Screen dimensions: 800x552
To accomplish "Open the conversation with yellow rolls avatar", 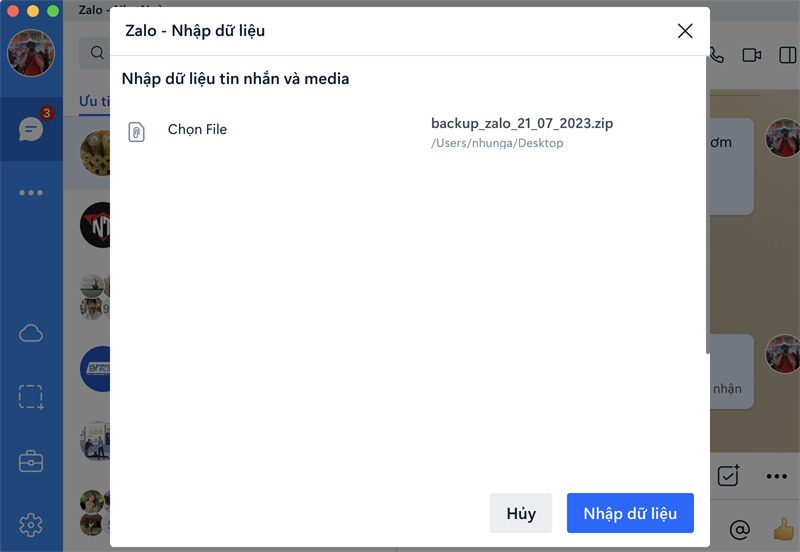I will click(95, 153).
